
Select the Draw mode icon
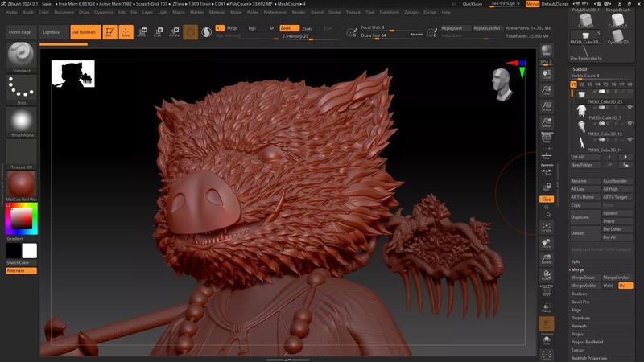tap(126, 32)
